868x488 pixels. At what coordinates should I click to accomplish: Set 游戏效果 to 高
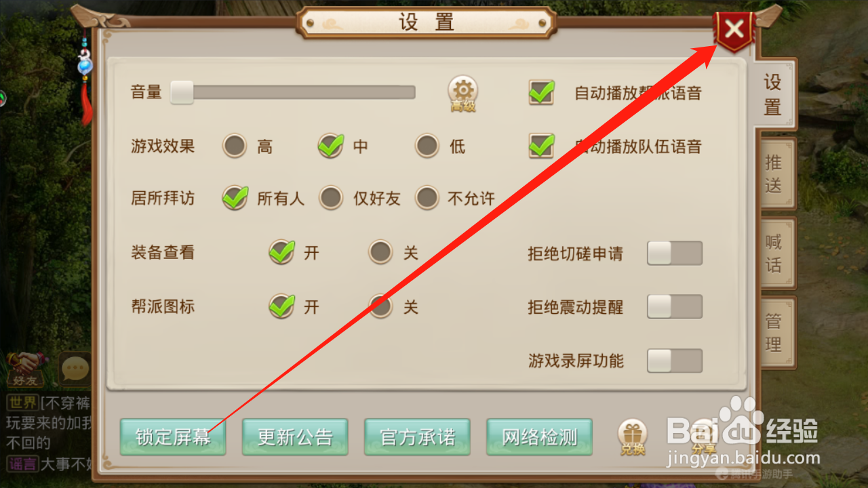click(x=235, y=146)
